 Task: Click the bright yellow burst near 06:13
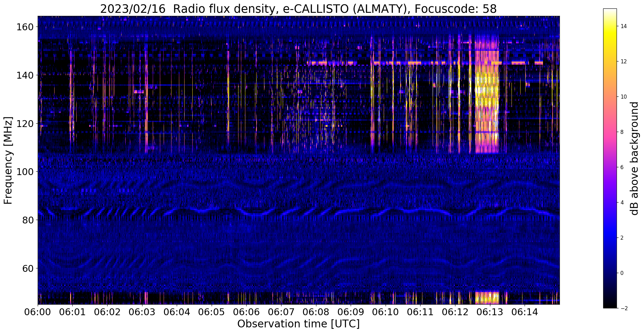coord(487,94)
